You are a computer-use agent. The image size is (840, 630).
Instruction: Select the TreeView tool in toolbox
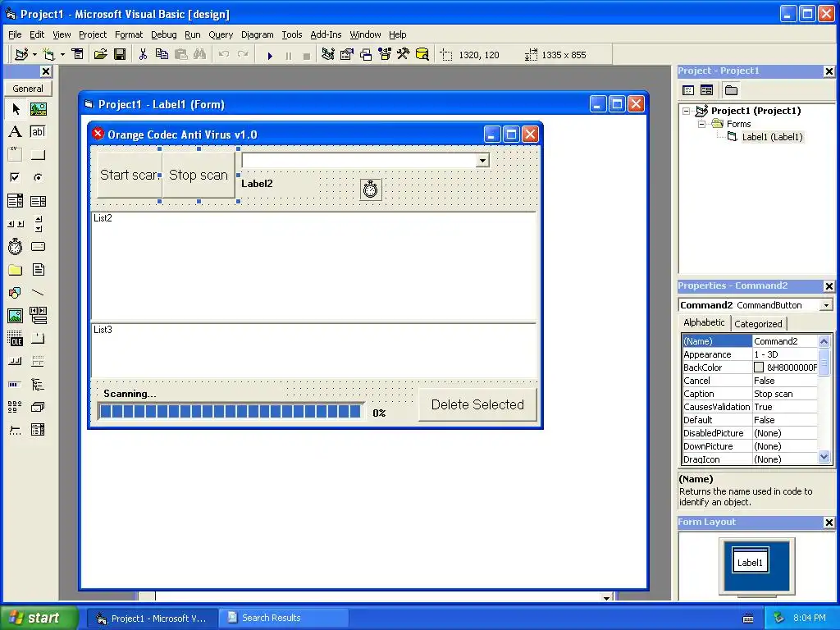tap(38, 384)
